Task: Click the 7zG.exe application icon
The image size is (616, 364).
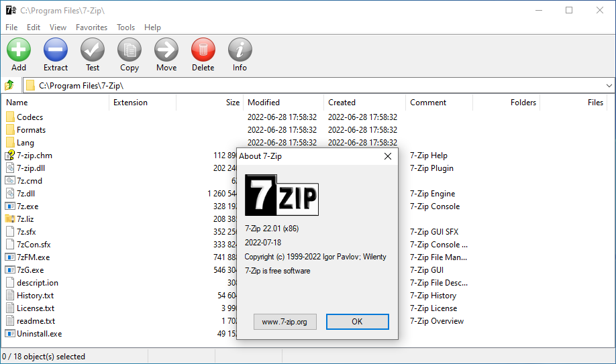Action: [10, 269]
